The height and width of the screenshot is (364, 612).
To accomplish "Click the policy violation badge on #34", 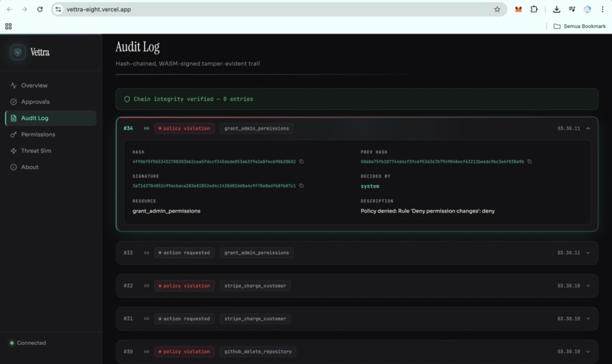I will tap(185, 128).
